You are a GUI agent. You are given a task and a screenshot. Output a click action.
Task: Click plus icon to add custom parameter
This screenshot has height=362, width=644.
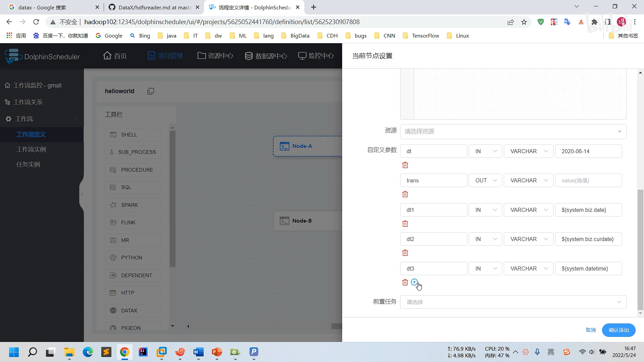(414, 282)
